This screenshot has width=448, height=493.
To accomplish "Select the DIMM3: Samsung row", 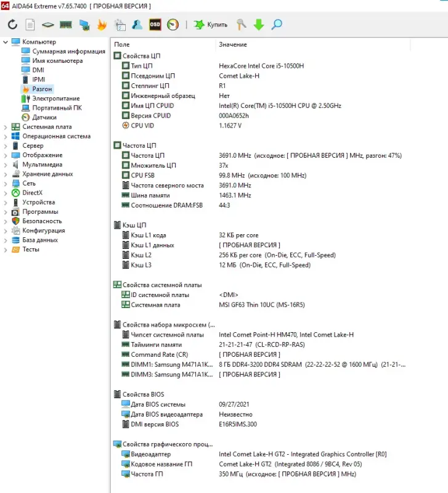I will pyautogui.click(x=261, y=375).
